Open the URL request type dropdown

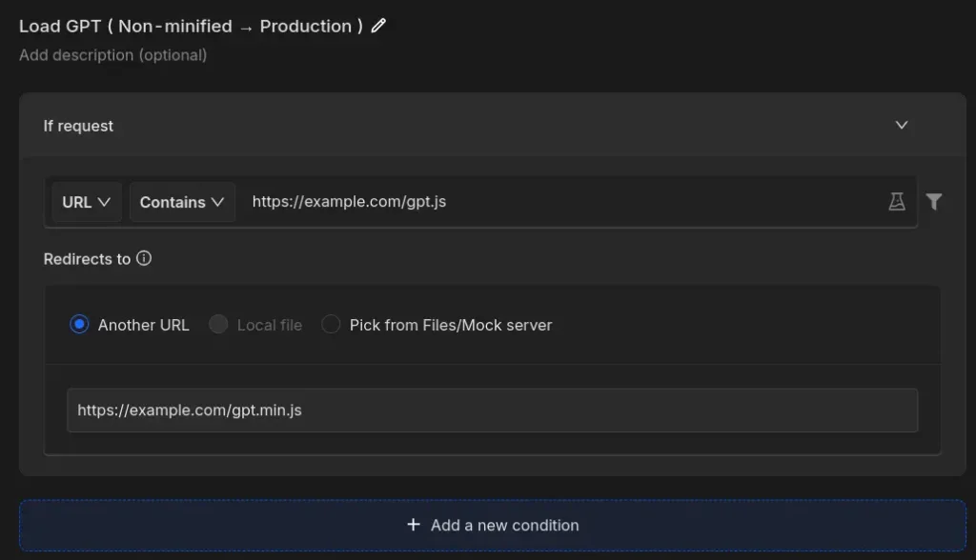tap(87, 202)
